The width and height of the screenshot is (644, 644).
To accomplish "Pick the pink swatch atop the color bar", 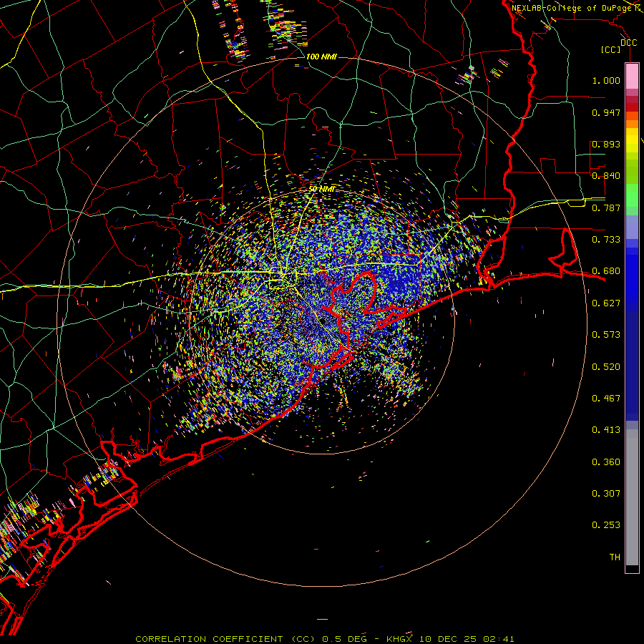I will [632, 77].
